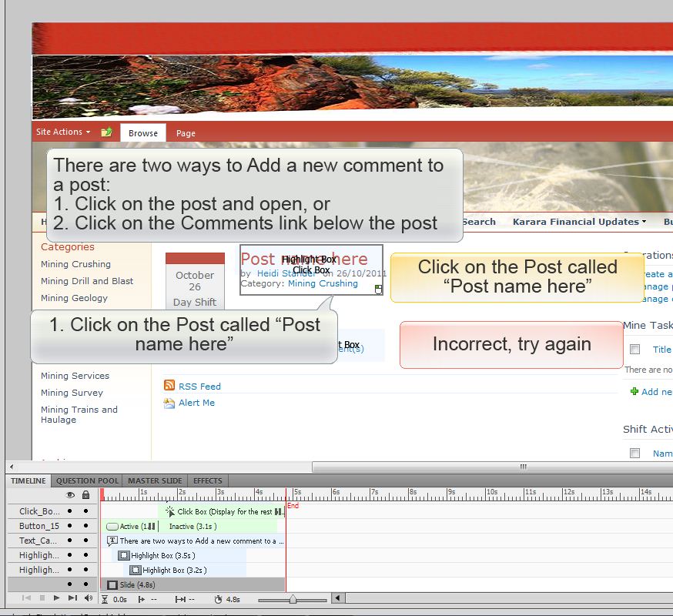Click the edit page pencil icon beside Site Actions
Image resolution: width=673 pixels, height=616 pixels.
(107, 132)
